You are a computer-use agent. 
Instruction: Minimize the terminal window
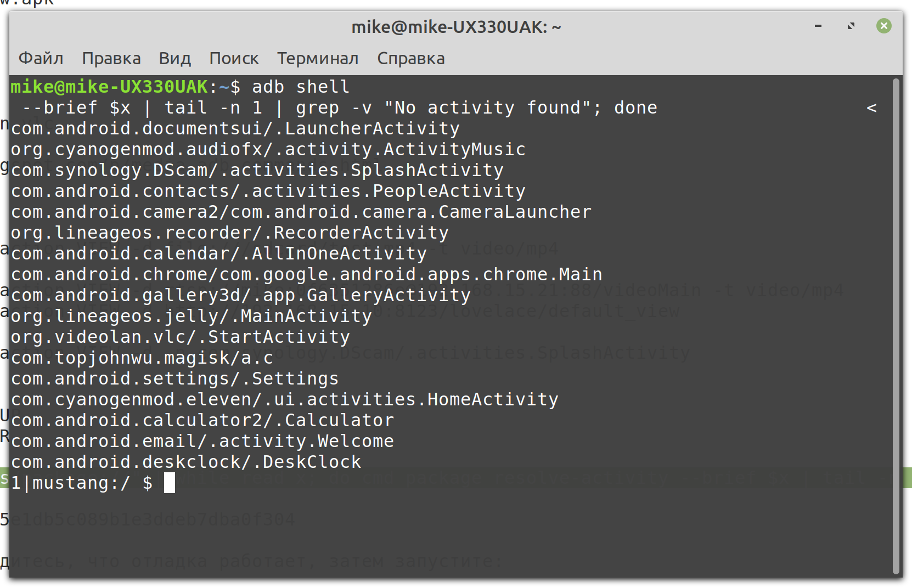818,26
